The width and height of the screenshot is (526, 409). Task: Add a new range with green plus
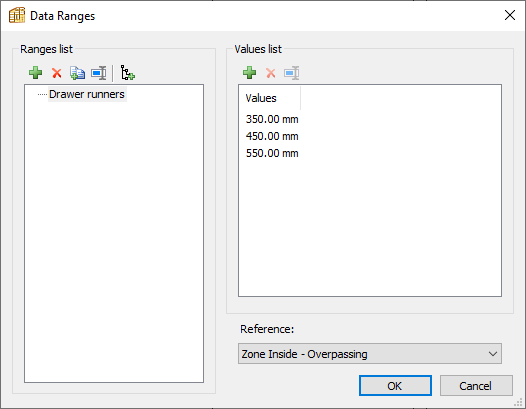coord(36,72)
